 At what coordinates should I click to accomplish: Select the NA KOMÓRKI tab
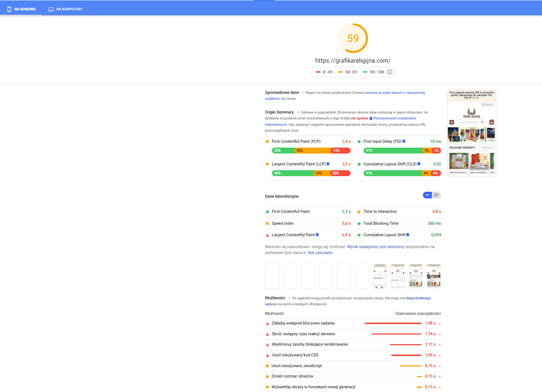(21, 9)
